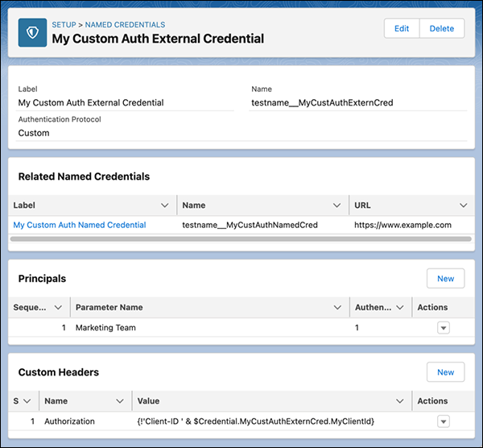Click the Delete button
Image resolution: width=483 pixels, height=448 pixels.
coord(442,28)
